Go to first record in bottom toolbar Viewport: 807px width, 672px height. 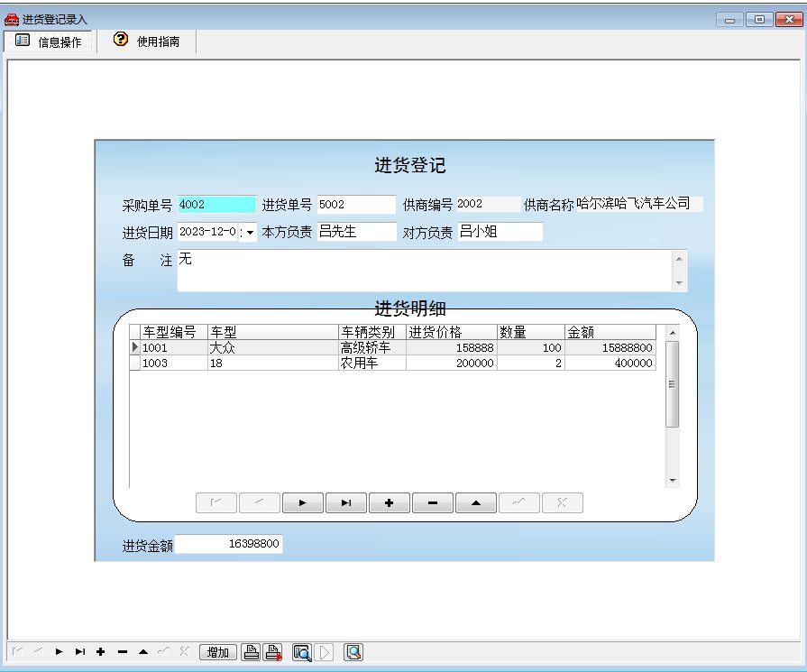coord(17,651)
